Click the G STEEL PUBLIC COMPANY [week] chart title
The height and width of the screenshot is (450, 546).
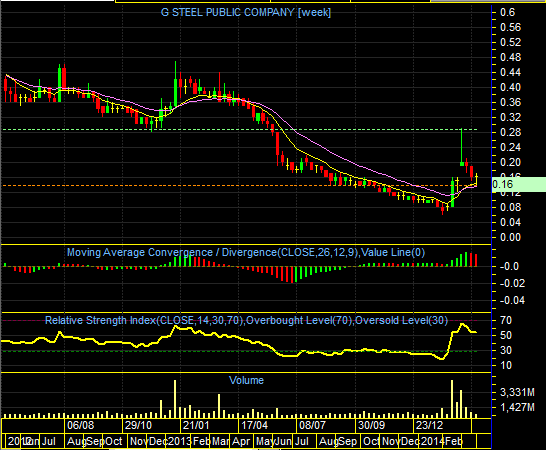coord(245,13)
